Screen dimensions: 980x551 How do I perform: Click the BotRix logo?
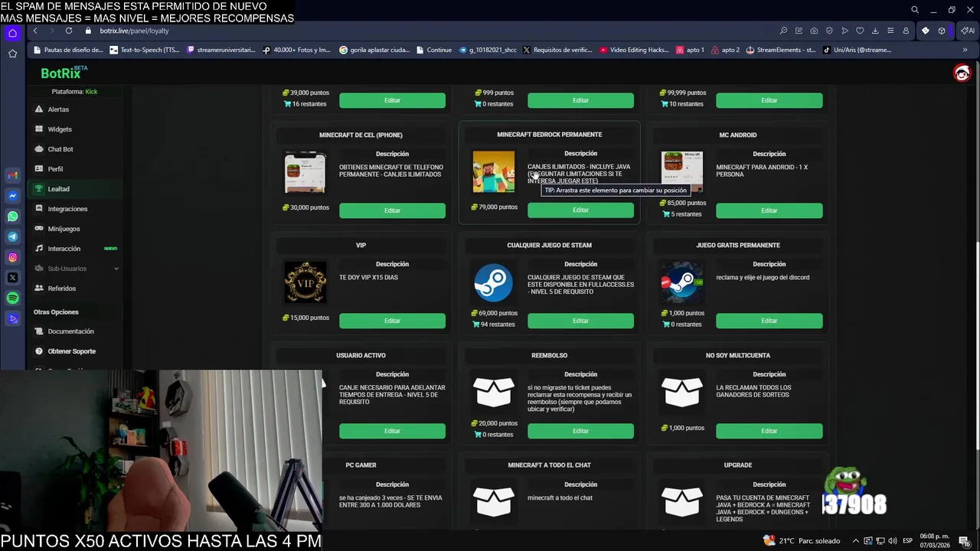point(64,73)
